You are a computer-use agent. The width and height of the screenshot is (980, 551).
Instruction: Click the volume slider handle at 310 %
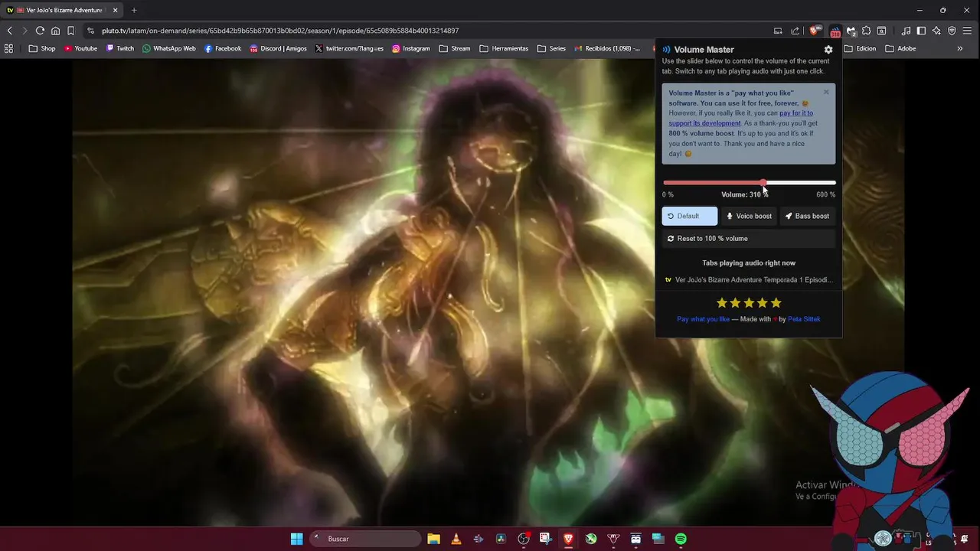pyautogui.click(x=763, y=183)
